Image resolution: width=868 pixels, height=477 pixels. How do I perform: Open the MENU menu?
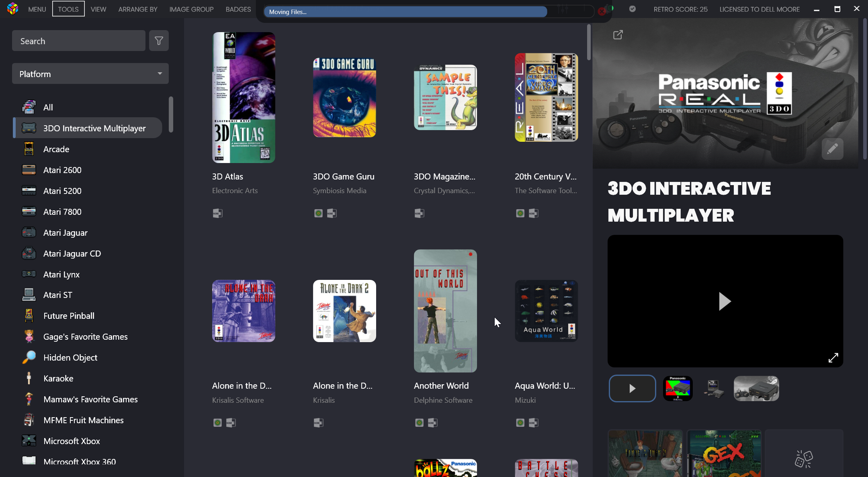[x=37, y=9]
